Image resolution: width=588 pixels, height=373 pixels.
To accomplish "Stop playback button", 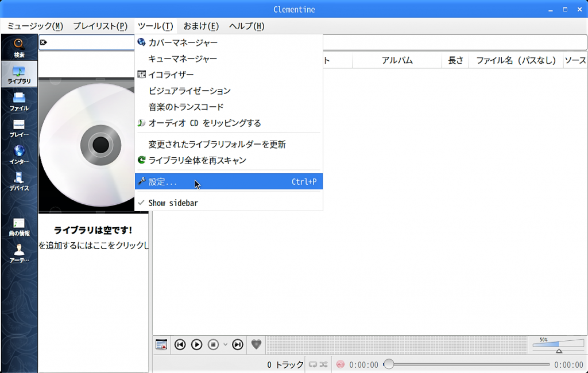I will 214,344.
